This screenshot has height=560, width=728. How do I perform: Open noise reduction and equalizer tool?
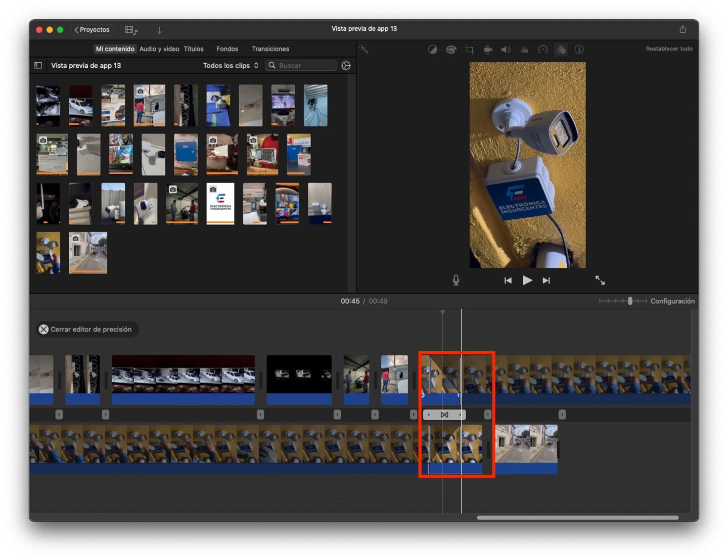pos(524,49)
